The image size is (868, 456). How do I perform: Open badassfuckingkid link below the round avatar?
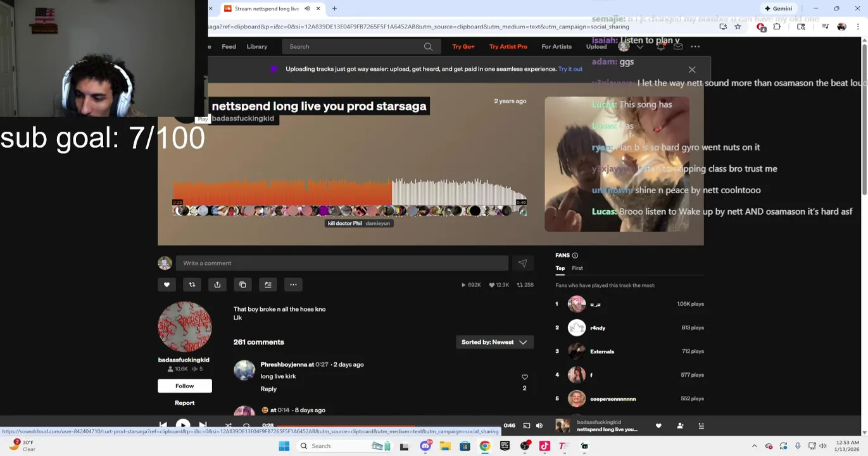tap(184, 360)
